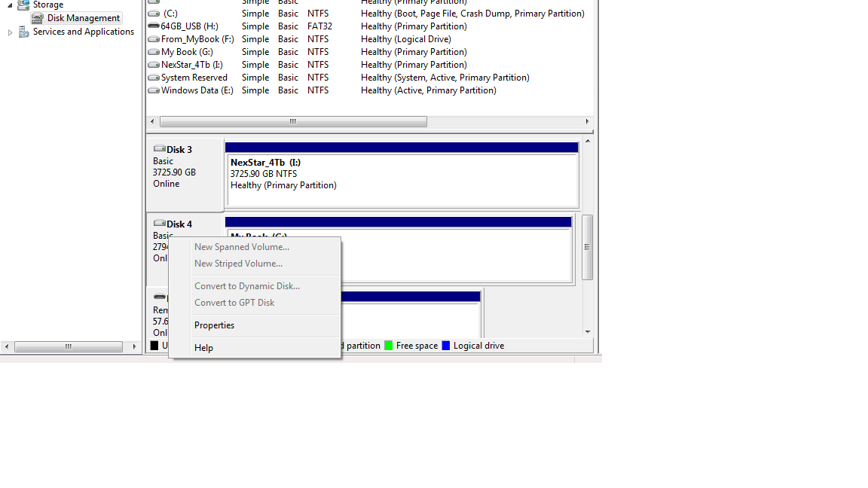
Task: Select the Disk Management tree item
Action: pyautogui.click(x=76, y=18)
